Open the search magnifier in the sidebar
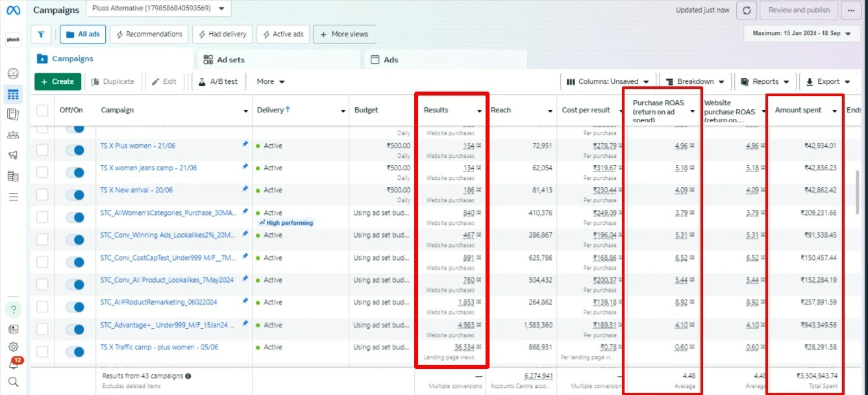The height and width of the screenshot is (395, 868). pos(13,381)
